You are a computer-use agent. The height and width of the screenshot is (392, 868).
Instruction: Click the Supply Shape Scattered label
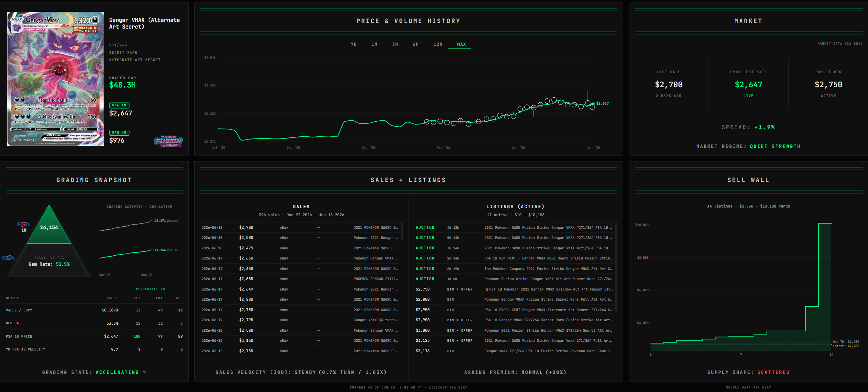click(748, 372)
